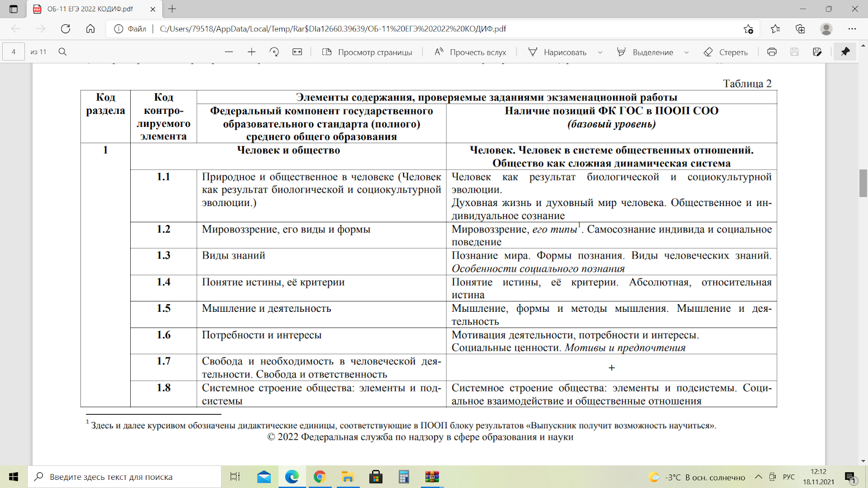The width and height of the screenshot is (868, 488).
Task: Open the Favorites list
Action: [775, 29]
